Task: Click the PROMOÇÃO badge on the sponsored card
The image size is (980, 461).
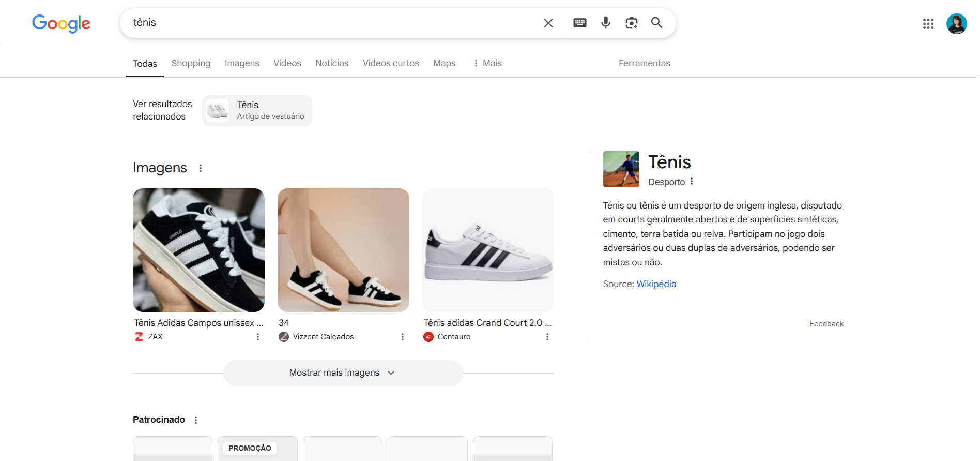Action: click(250, 448)
